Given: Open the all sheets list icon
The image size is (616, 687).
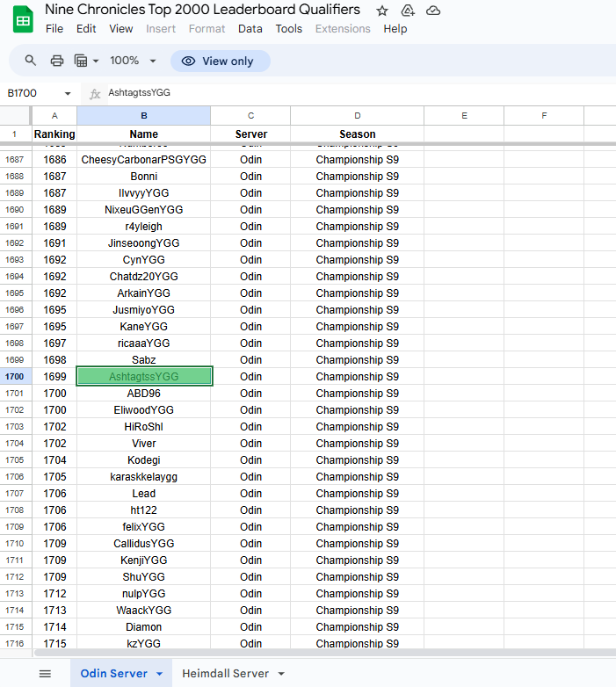Looking at the screenshot, I should point(45,674).
